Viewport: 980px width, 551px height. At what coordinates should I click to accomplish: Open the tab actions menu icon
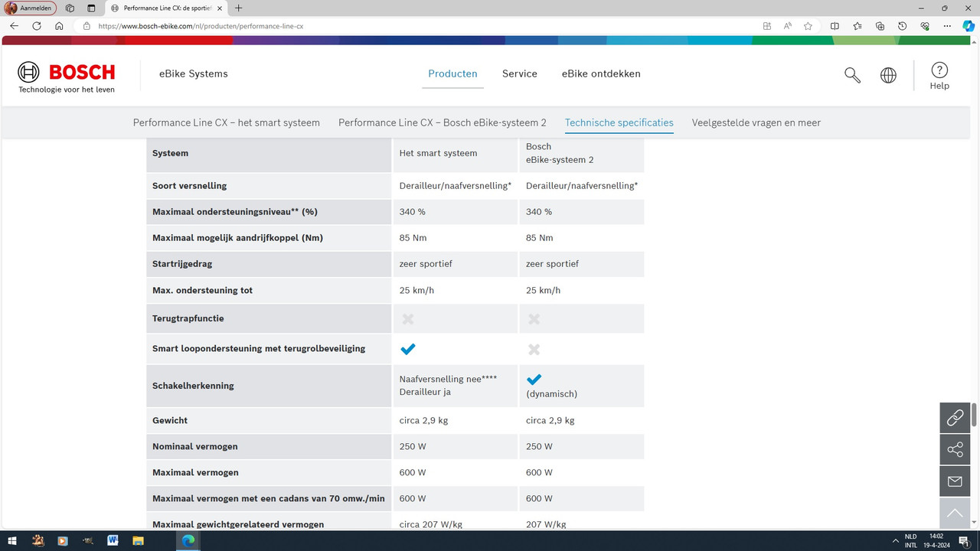91,8
